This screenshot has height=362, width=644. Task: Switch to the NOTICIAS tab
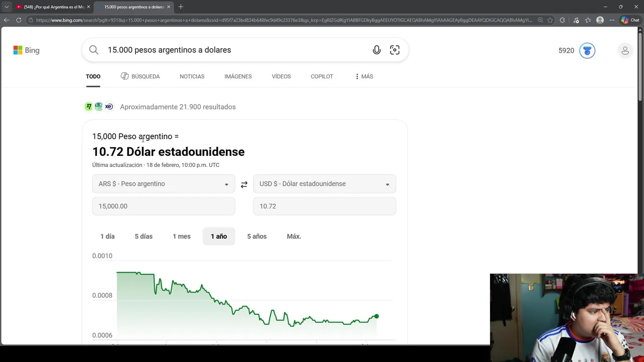pyautogui.click(x=192, y=76)
